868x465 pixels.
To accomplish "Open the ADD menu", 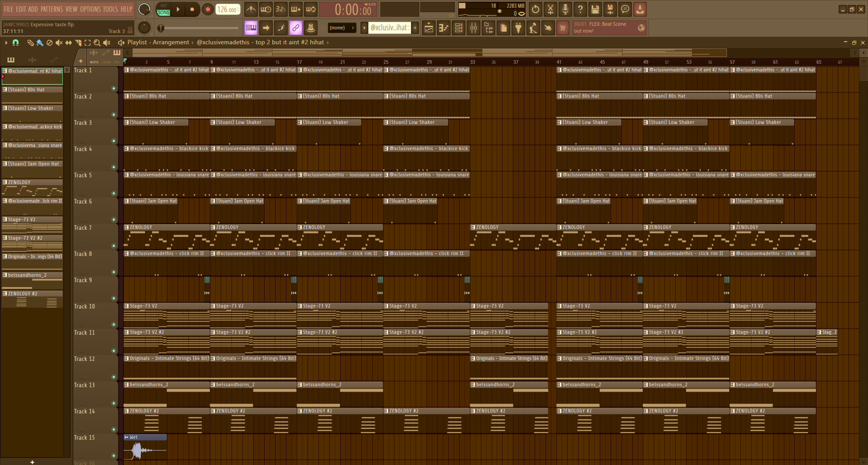I will [x=33, y=9].
